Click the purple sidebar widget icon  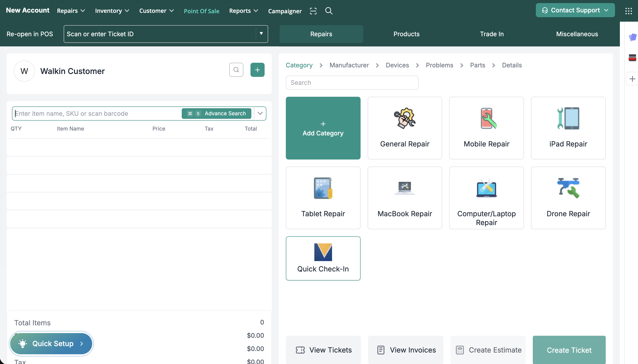(632, 37)
